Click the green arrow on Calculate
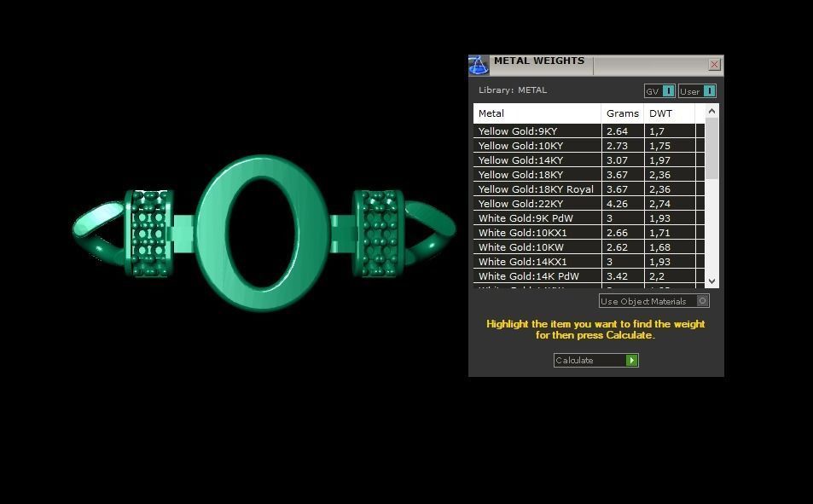Screen dimensions: 813x504 pos(631,361)
